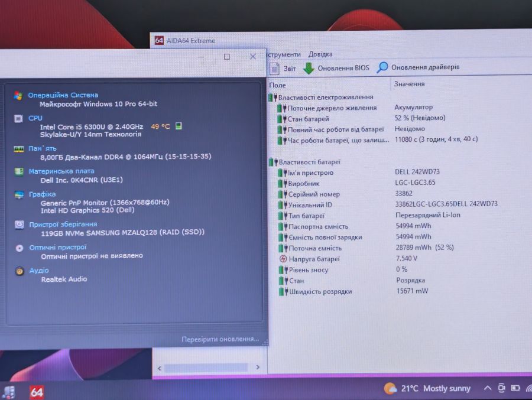Click the CPU chip icon

pos(18,118)
